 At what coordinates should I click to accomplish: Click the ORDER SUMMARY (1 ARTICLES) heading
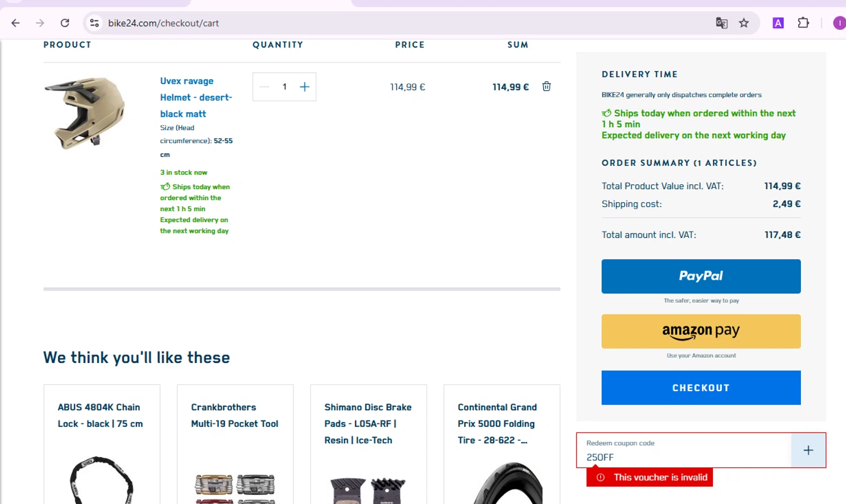[x=679, y=163]
